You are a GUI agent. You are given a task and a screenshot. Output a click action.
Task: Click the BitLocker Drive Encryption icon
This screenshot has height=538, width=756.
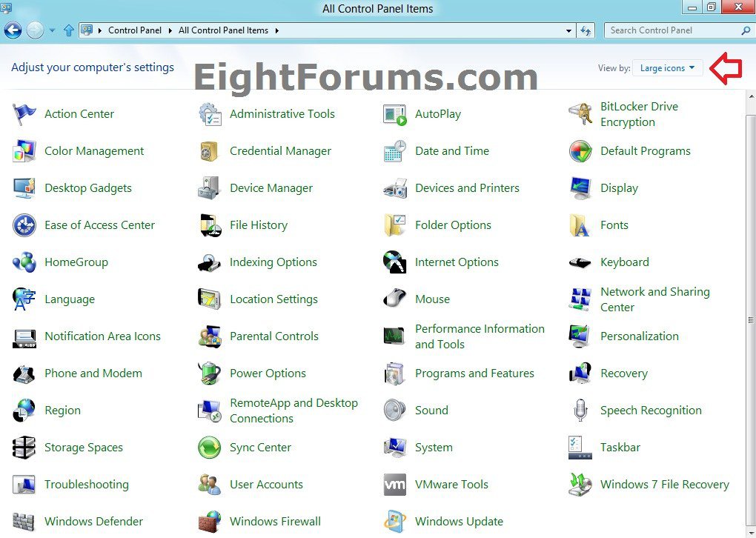coord(580,114)
